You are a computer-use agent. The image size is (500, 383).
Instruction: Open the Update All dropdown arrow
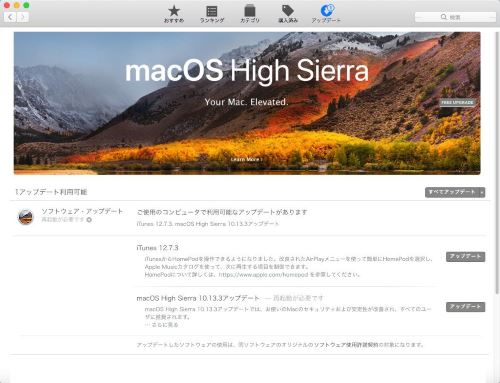[x=482, y=192]
